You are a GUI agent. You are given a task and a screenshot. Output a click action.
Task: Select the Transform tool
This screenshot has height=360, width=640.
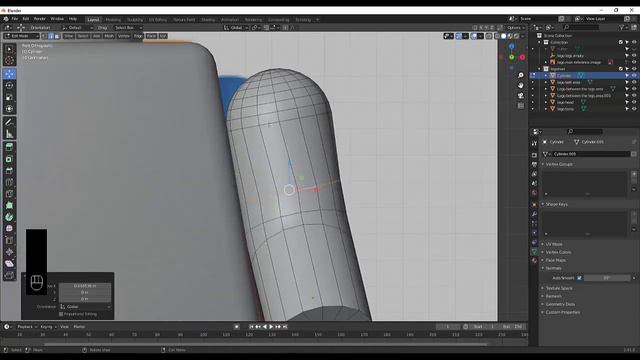(9, 109)
